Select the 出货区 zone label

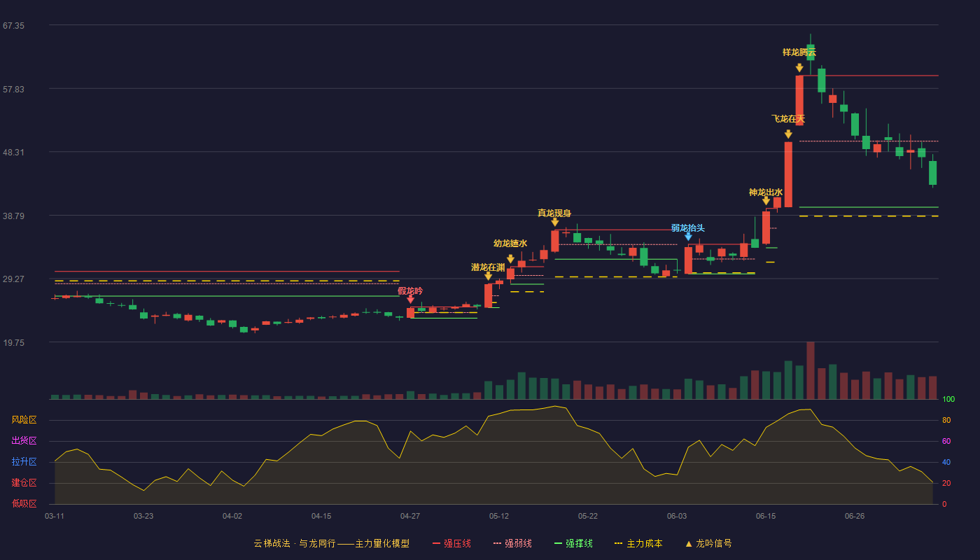24,441
